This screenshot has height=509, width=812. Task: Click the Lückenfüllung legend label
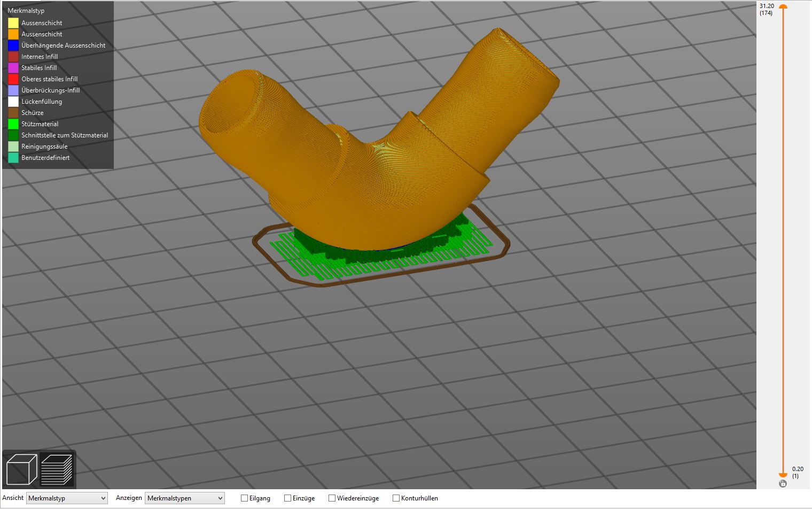coord(42,102)
